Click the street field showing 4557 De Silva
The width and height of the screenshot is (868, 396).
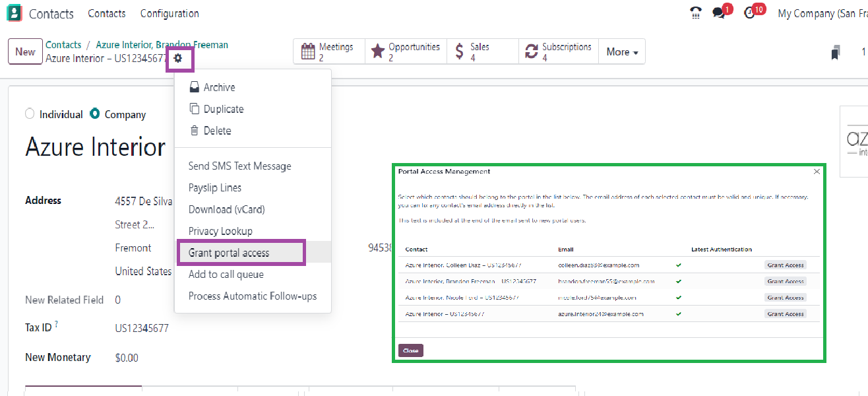(x=144, y=202)
